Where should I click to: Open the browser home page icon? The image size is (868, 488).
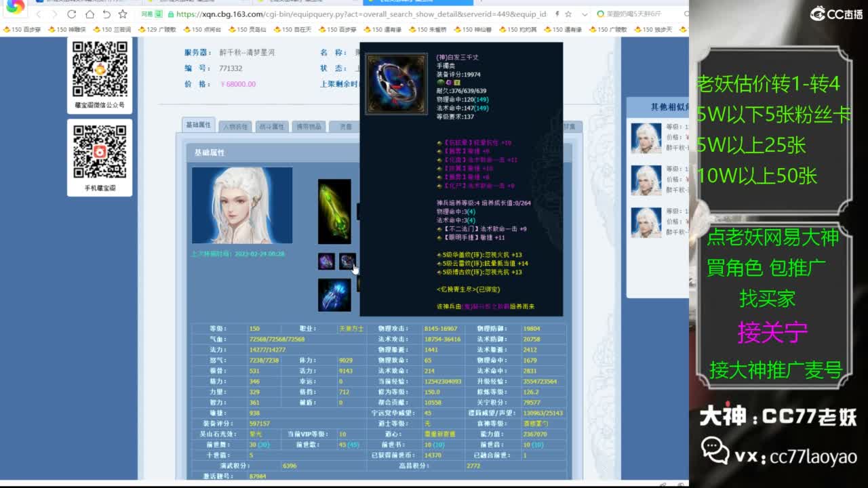click(90, 14)
